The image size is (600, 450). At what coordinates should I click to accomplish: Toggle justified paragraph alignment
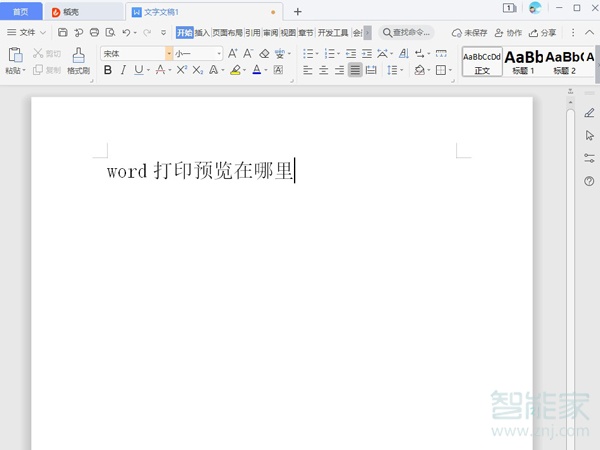(355, 71)
